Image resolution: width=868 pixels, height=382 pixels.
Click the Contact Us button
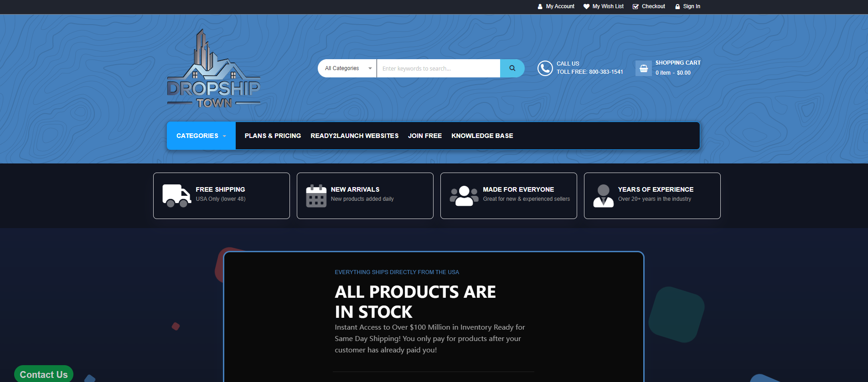(44, 374)
